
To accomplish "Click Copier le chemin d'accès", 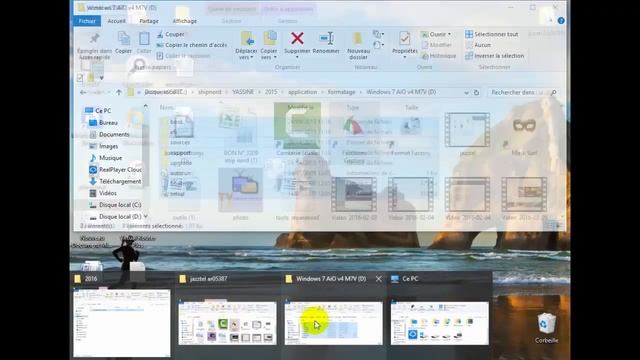I will 191,45.
